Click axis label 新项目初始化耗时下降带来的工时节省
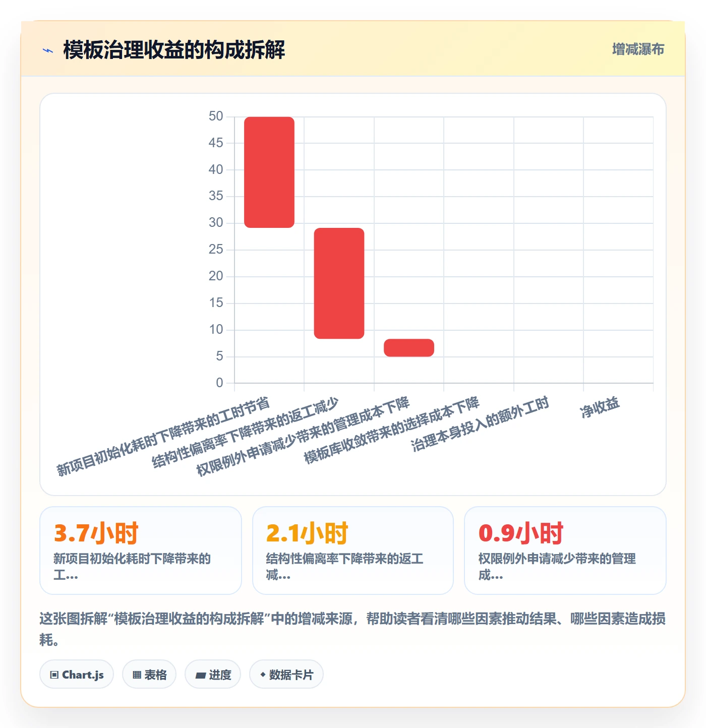 coord(163,437)
